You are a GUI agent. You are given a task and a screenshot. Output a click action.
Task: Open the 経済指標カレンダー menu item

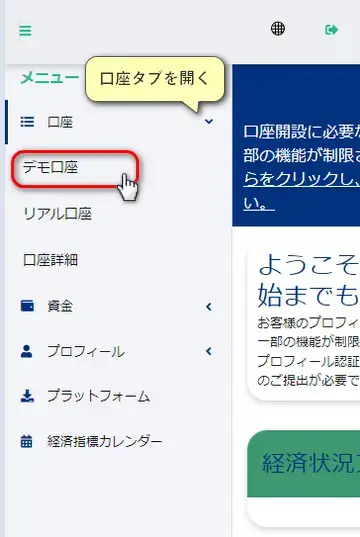(x=105, y=441)
